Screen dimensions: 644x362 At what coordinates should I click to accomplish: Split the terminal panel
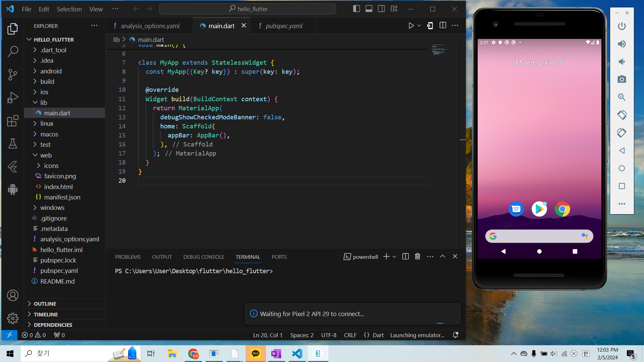[406, 256]
